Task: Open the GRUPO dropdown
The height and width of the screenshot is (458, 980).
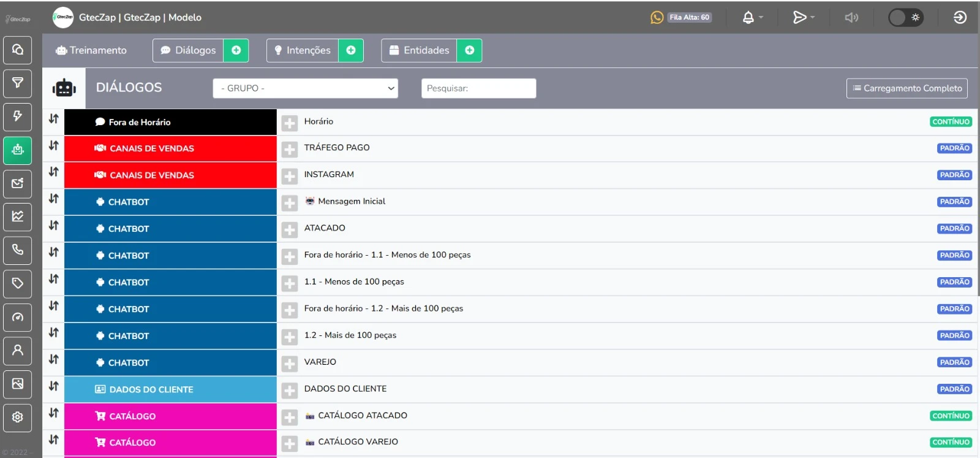Action: 306,88
